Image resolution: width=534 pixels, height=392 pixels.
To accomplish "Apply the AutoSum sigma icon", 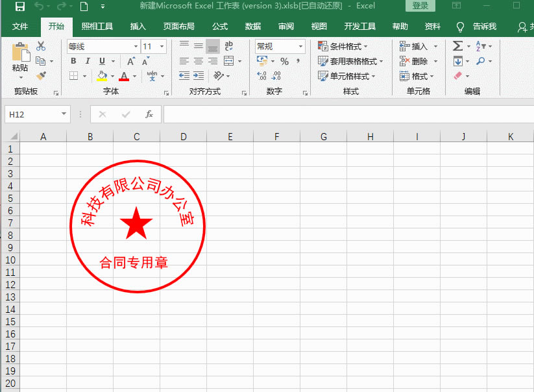I will [457, 46].
